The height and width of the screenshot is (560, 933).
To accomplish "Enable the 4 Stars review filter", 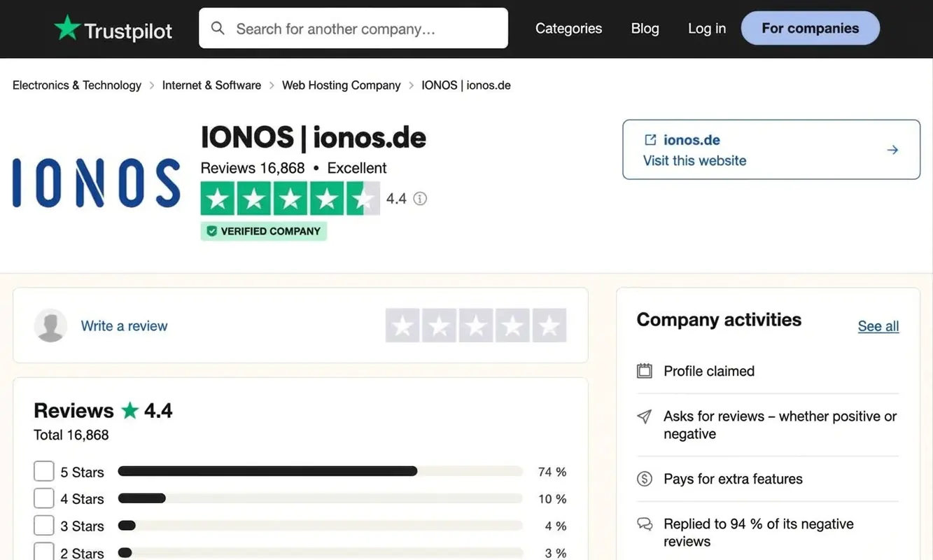I will (43, 498).
